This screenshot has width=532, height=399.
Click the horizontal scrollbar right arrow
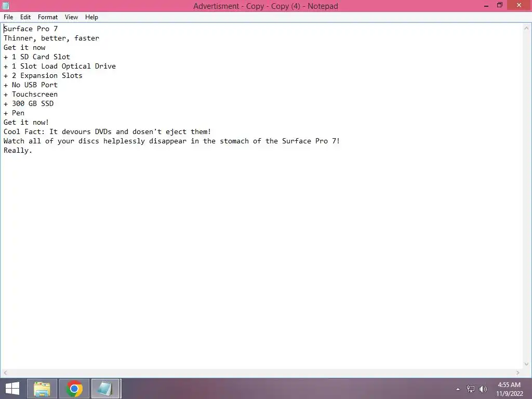click(x=518, y=373)
